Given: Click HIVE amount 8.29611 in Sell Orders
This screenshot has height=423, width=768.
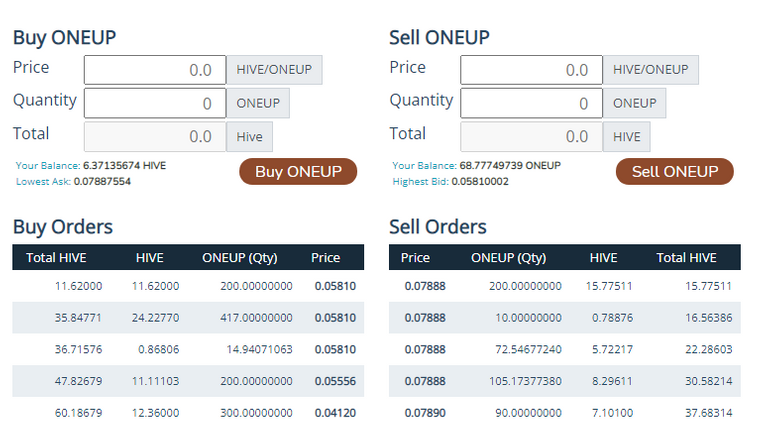Looking at the screenshot, I should (612, 381).
